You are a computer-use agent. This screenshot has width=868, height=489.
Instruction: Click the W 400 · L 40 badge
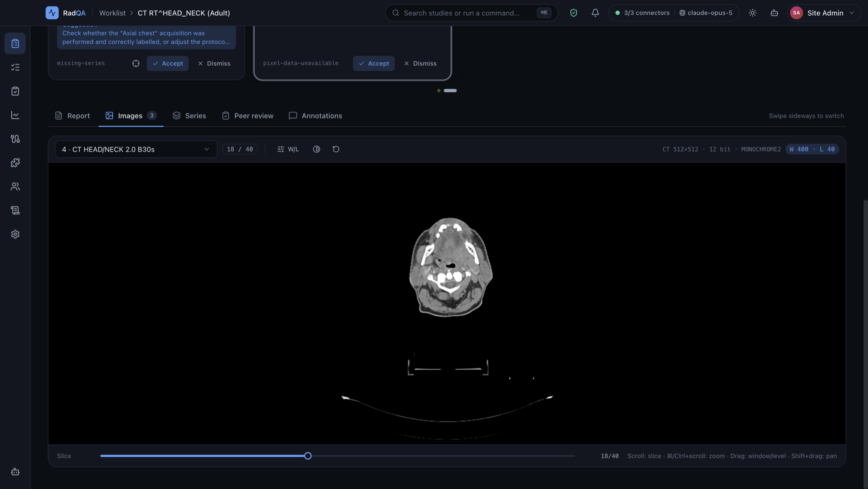[812, 149]
